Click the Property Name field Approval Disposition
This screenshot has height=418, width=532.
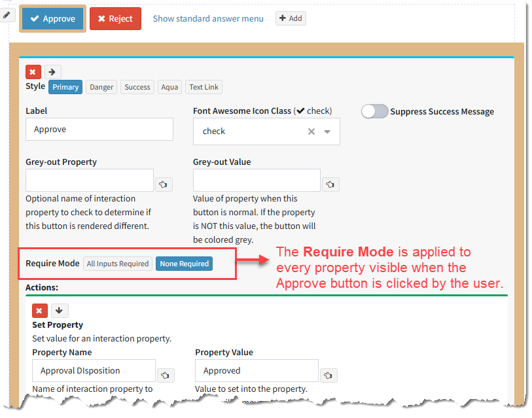(x=94, y=371)
